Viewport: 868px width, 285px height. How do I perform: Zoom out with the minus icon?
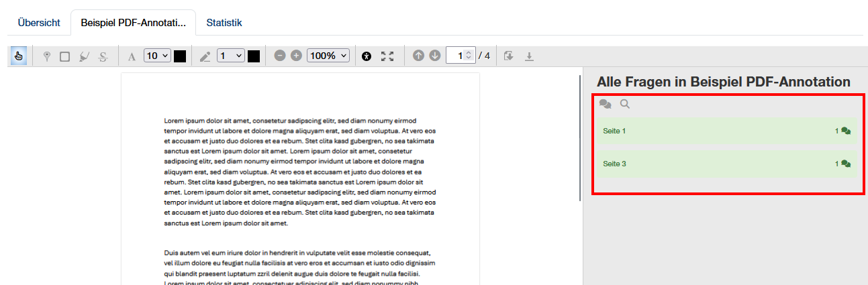click(x=280, y=56)
